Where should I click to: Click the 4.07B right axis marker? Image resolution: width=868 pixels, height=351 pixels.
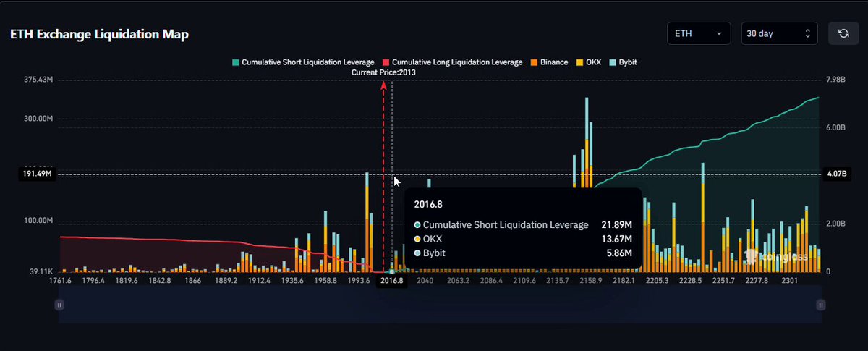point(838,174)
